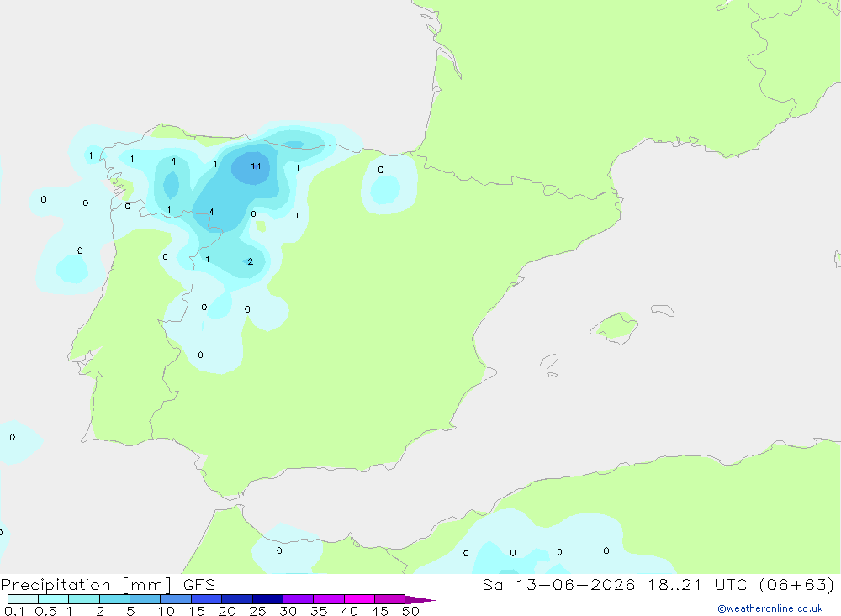Click the '10' legend scale label
Screen dimensions: 841x616
coord(167,611)
